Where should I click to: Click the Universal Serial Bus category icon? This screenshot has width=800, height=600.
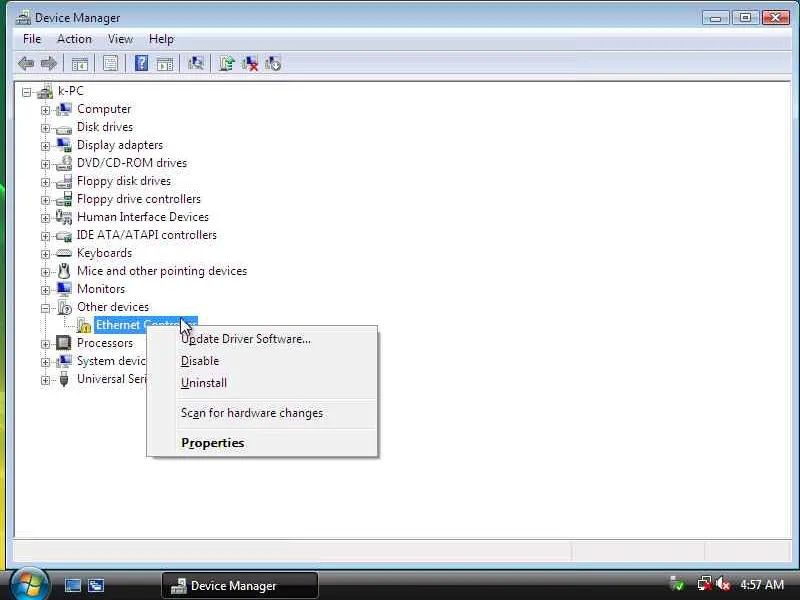64,379
